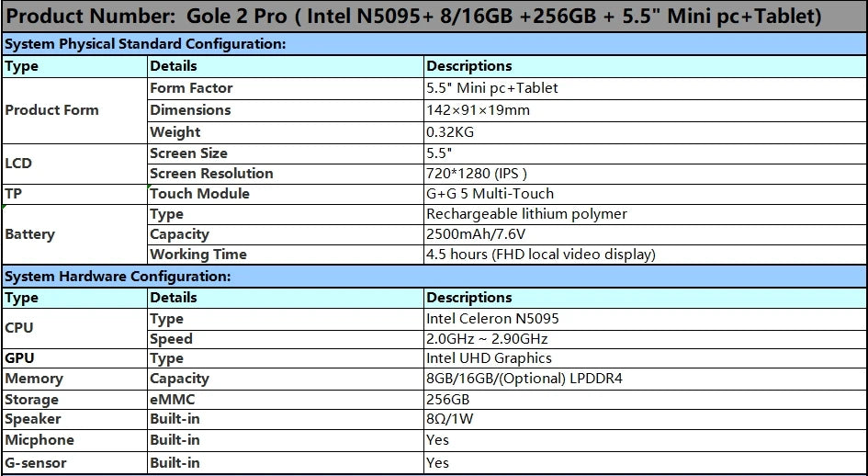The width and height of the screenshot is (868, 476).
Task: Click the Touch Module cell
Action: [x=199, y=194]
